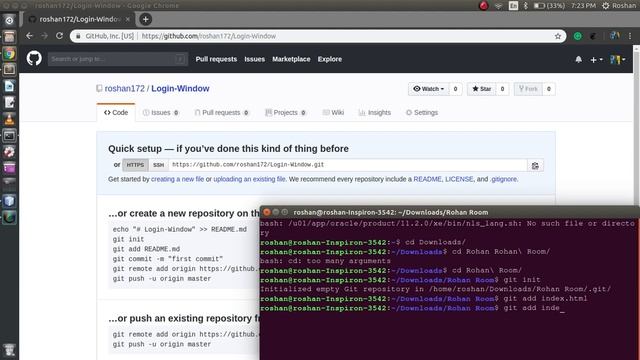Go to Marketplace in the header
This screenshot has width=640, height=360.
291,59
